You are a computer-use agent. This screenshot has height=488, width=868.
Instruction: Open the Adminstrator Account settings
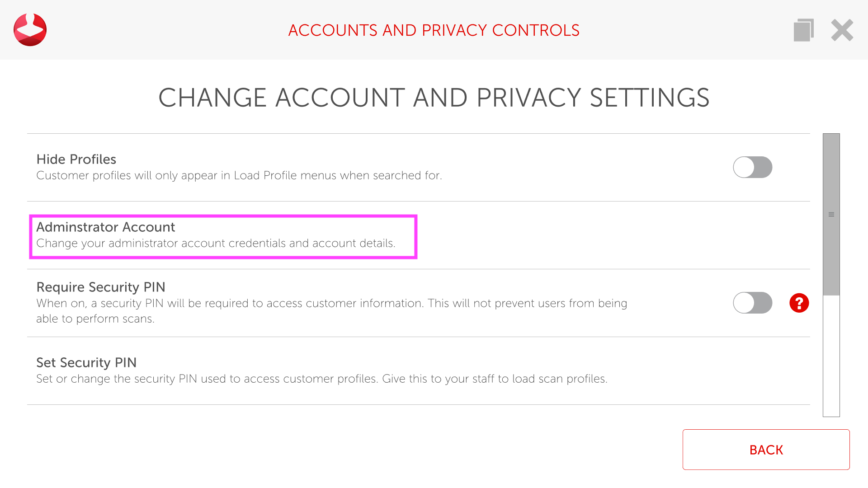pos(105,227)
